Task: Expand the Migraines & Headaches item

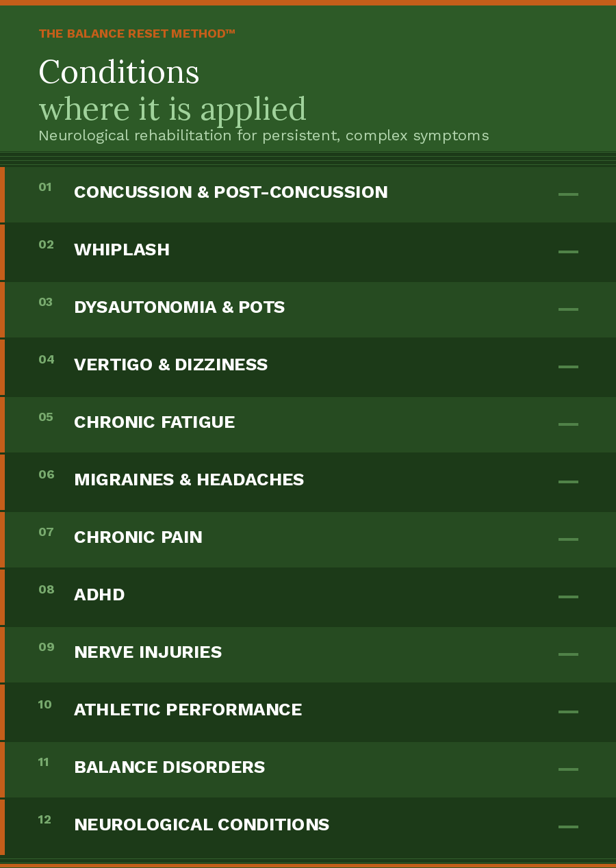Action: (x=568, y=482)
